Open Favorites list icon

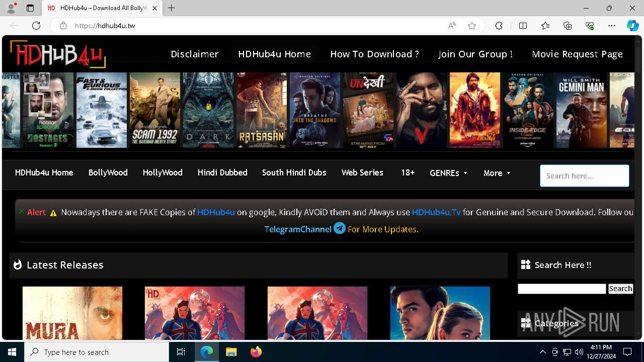(x=545, y=26)
